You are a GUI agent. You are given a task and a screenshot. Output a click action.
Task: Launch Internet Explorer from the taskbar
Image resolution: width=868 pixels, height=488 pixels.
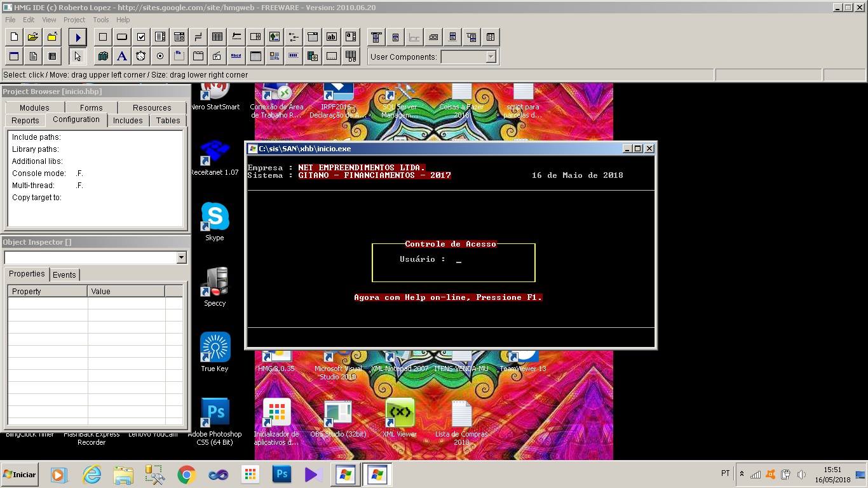point(92,475)
